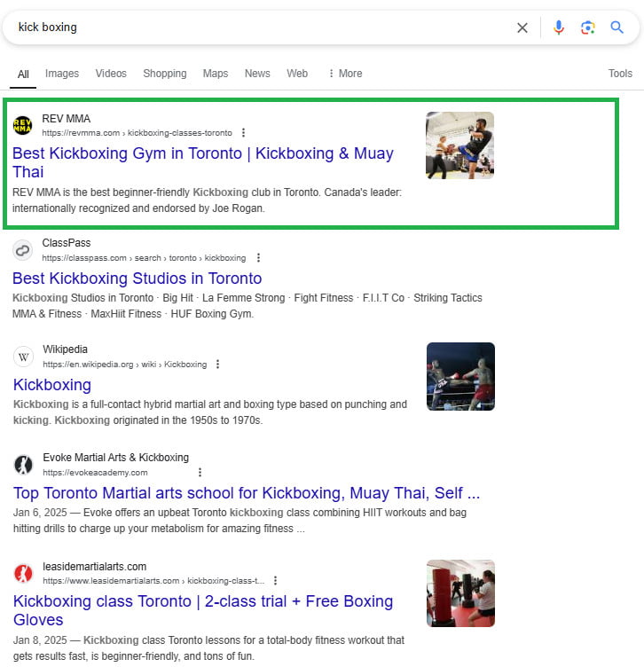Select the All results tab
The width and height of the screenshot is (644, 667).
[23, 75]
